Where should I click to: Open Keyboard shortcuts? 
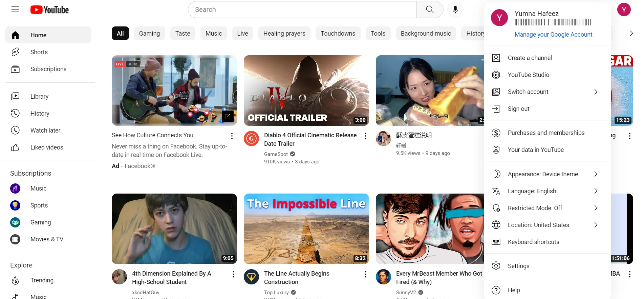tap(546, 242)
